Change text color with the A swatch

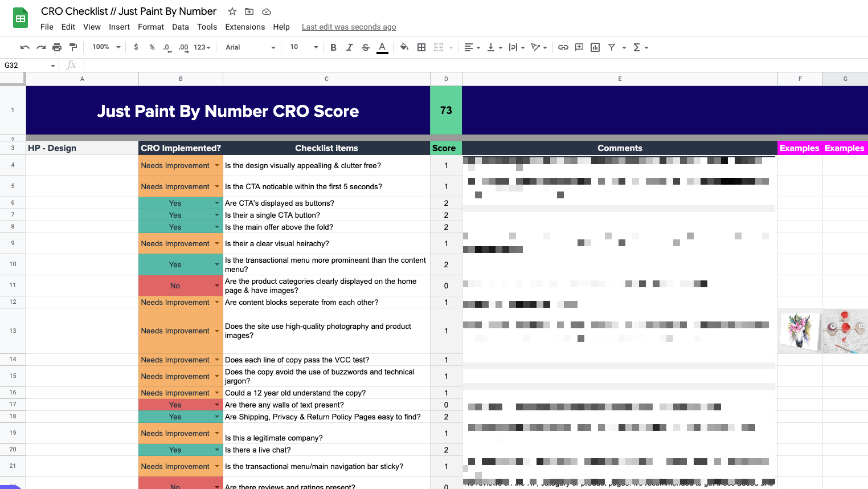pyautogui.click(x=382, y=47)
